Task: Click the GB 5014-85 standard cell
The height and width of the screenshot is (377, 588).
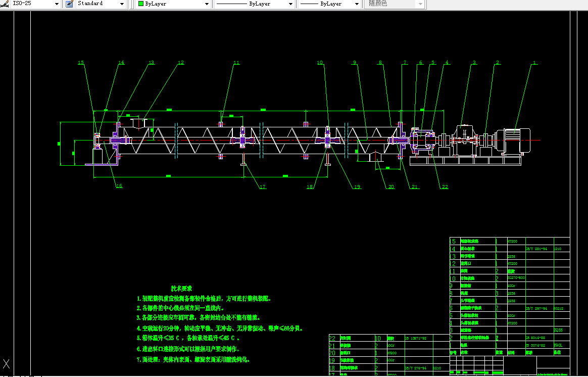Action: pyautogui.click(x=535, y=338)
